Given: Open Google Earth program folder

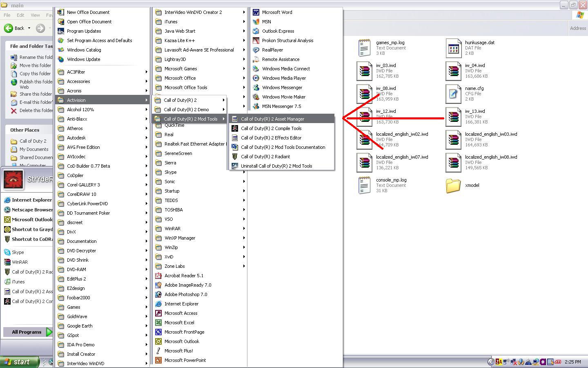Looking at the screenshot, I should [x=102, y=326].
